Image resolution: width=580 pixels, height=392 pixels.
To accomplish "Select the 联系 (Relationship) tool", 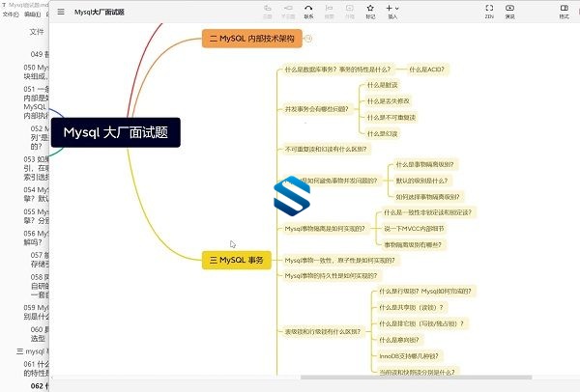I will 308,12.
